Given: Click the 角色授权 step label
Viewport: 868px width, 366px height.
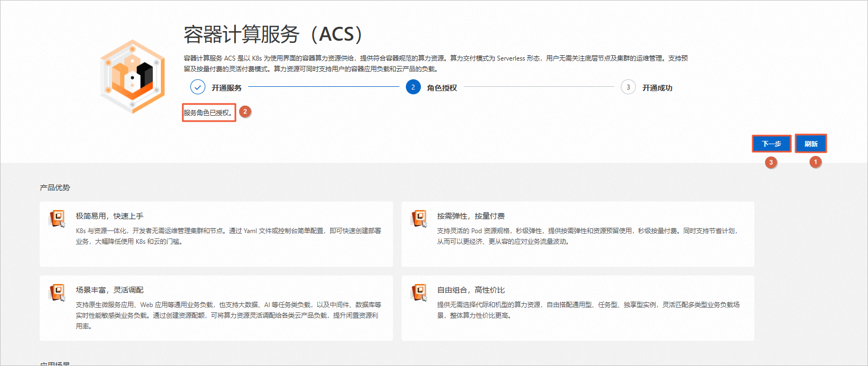Looking at the screenshot, I should (x=442, y=88).
